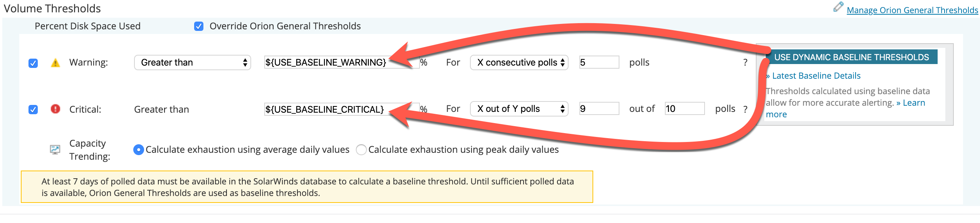Open help with the question mark on the Warning row
Viewport: 980px width, 223px height.
pyautogui.click(x=745, y=62)
